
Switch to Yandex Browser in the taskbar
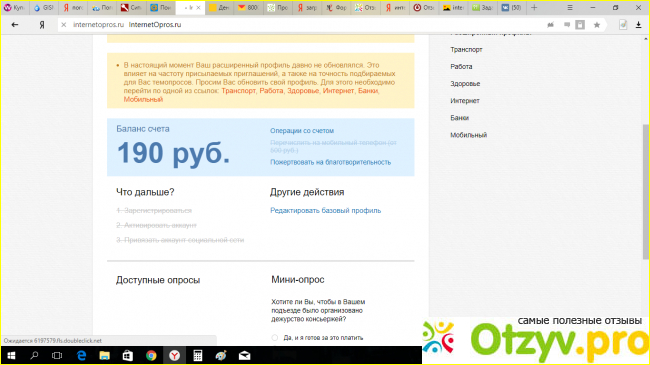coord(175,355)
